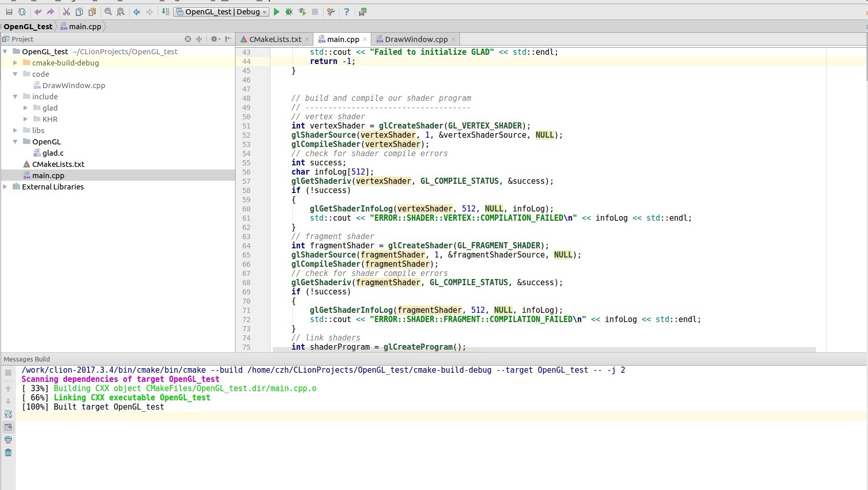
Task: Expand External Libraries node
Action: [x=5, y=186]
